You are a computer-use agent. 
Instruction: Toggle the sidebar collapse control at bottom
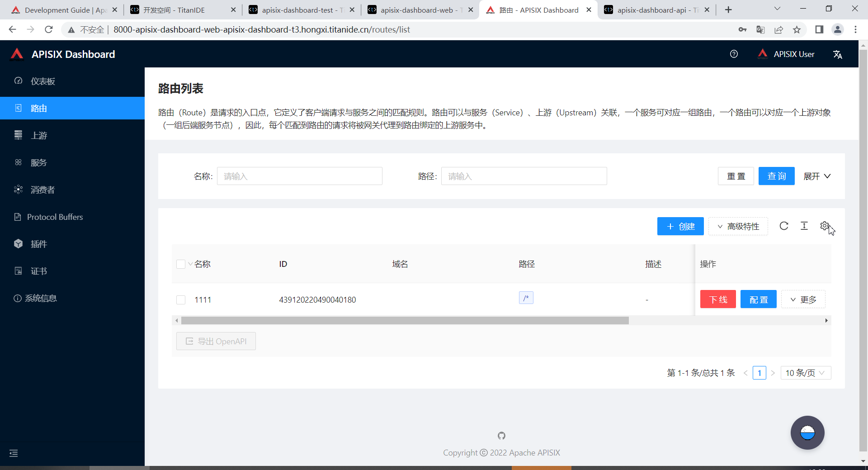pos(14,453)
